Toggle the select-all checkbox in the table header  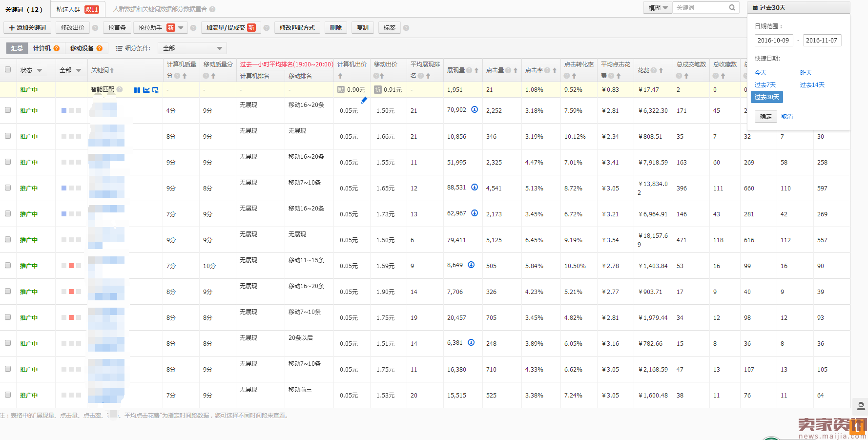(8, 69)
